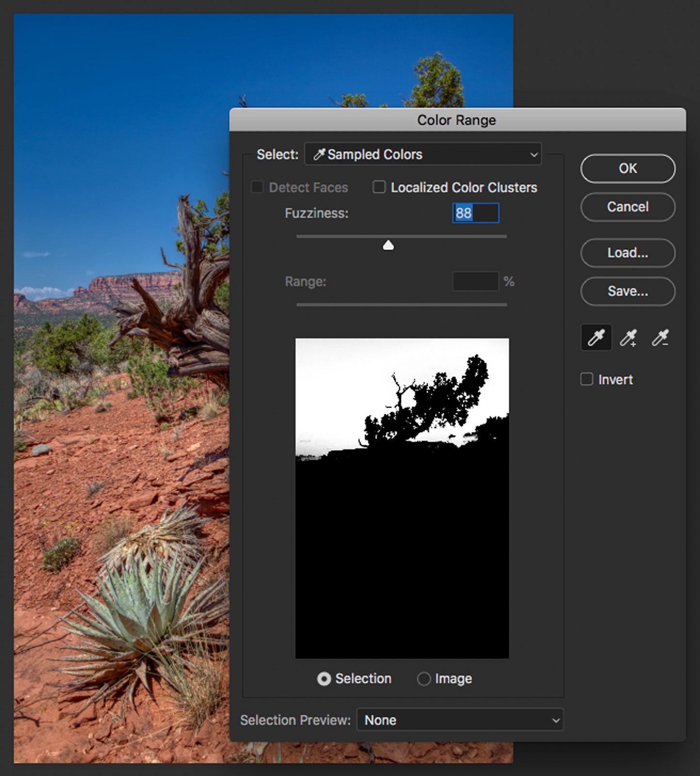Toggle the Detect Faces checkbox

click(x=257, y=187)
